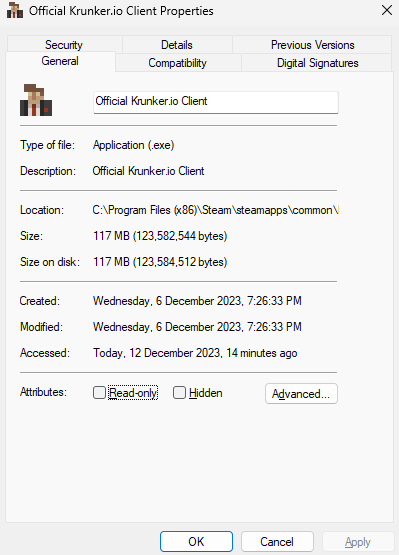Click the 'Type of file:' label
Viewport: 399px width, 555px height.
click(x=47, y=145)
